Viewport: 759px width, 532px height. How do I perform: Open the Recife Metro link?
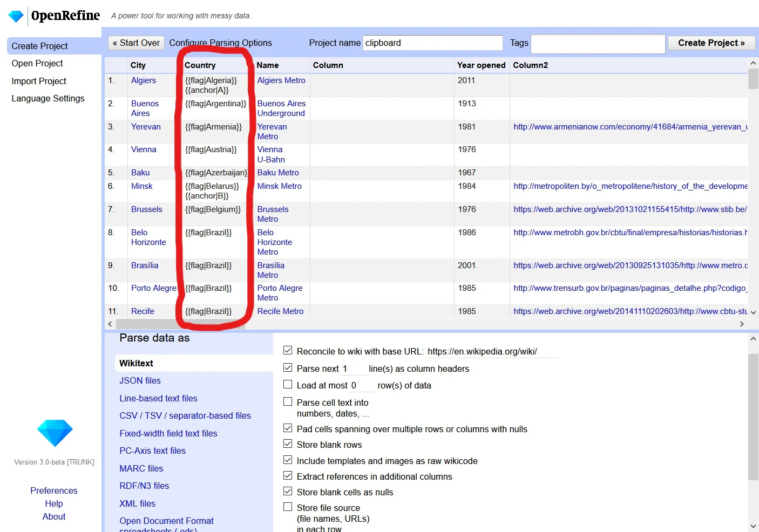click(x=280, y=311)
